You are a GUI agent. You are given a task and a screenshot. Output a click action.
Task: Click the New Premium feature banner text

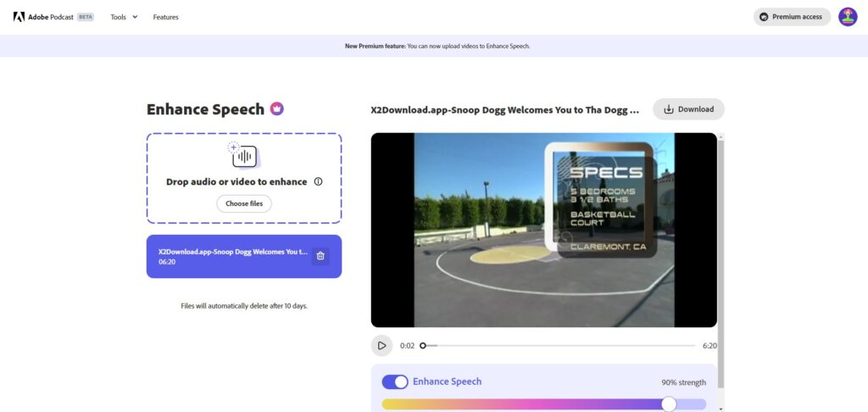[437, 46]
